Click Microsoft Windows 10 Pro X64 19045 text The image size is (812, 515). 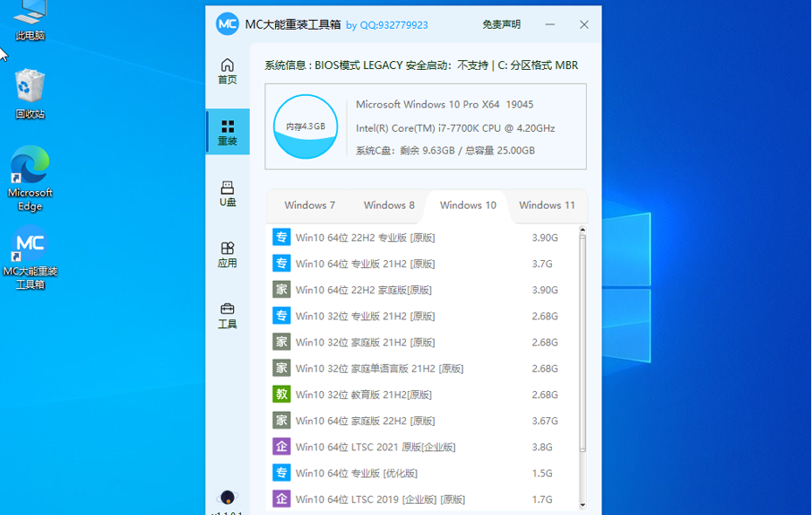pyautogui.click(x=444, y=105)
